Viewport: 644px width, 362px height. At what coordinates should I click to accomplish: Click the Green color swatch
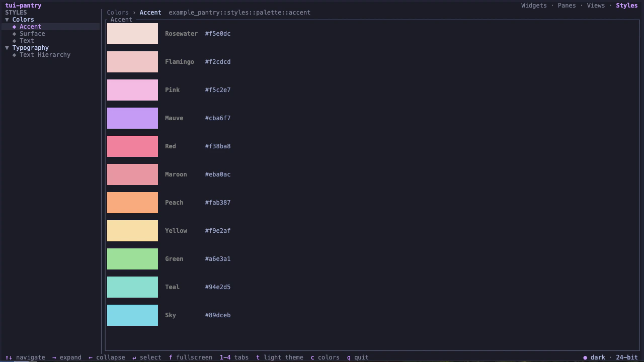pyautogui.click(x=132, y=259)
